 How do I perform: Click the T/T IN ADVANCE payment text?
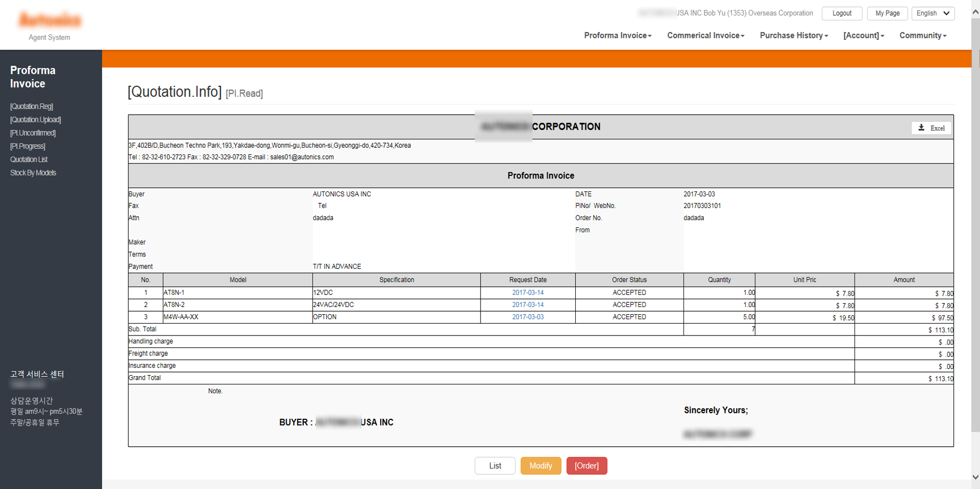point(337,266)
